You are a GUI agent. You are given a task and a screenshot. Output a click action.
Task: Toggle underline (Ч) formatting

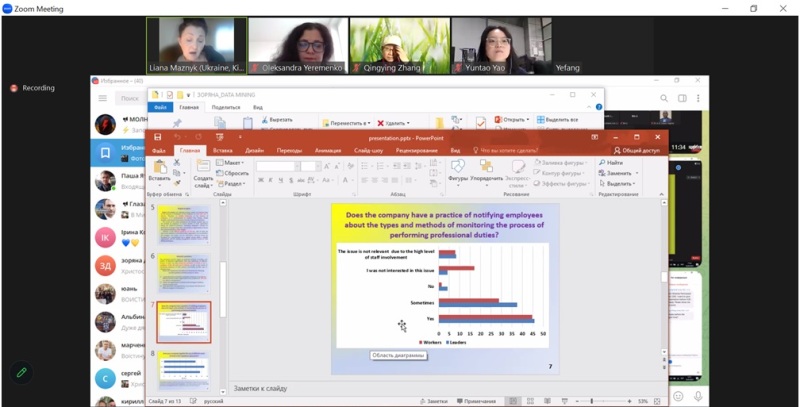[280, 180]
